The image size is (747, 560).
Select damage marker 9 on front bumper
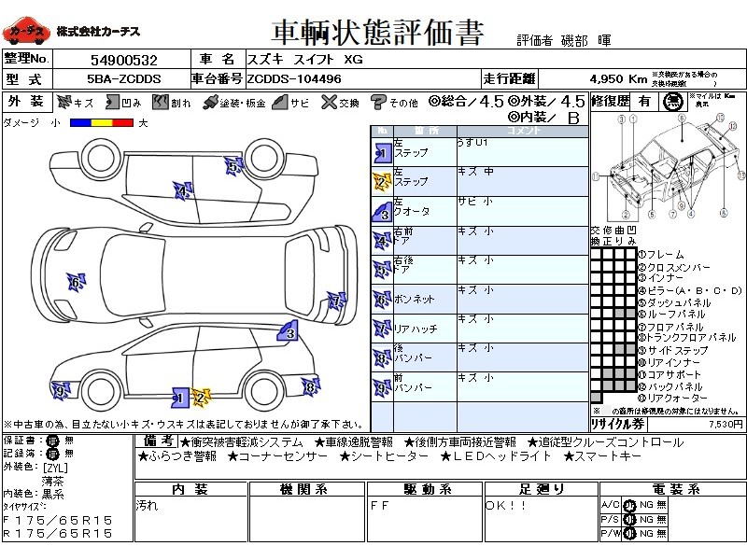pyautogui.click(x=61, y=391)
